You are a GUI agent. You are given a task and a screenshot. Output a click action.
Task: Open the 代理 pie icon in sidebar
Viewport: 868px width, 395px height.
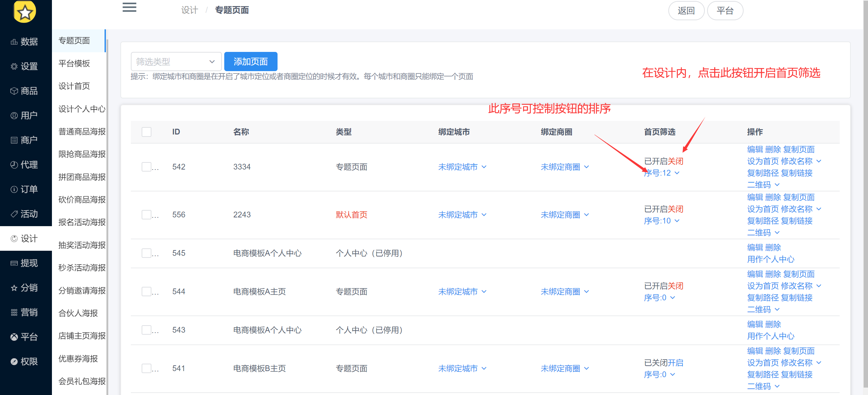point(14,165)
